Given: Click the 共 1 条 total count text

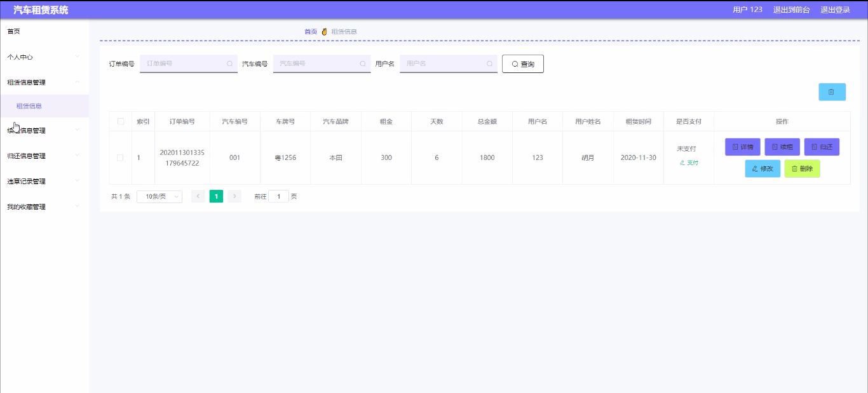Looking at the screenshot, I should pyautogui.click(x=121, y=197).
